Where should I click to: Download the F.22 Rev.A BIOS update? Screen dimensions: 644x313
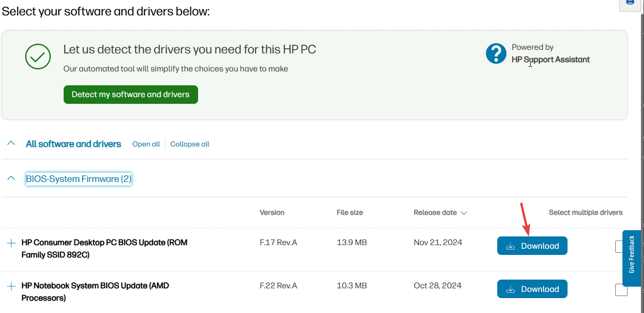click(532, 289)
